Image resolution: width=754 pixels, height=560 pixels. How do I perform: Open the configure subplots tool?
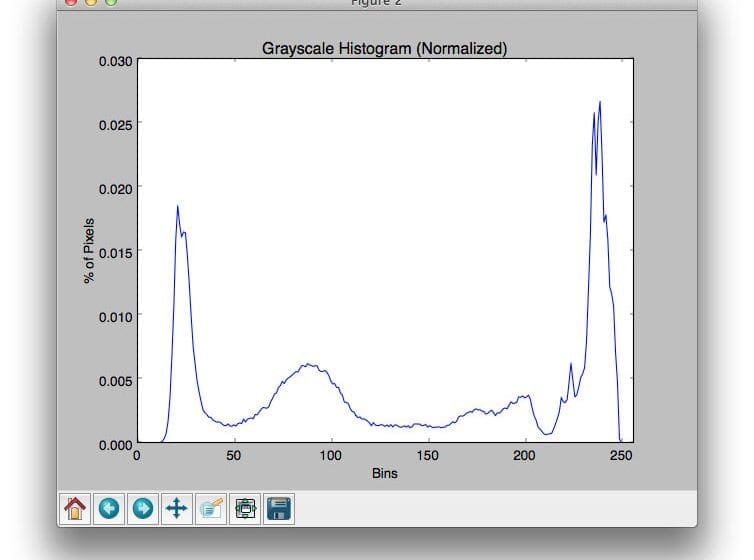click(244, 508)
